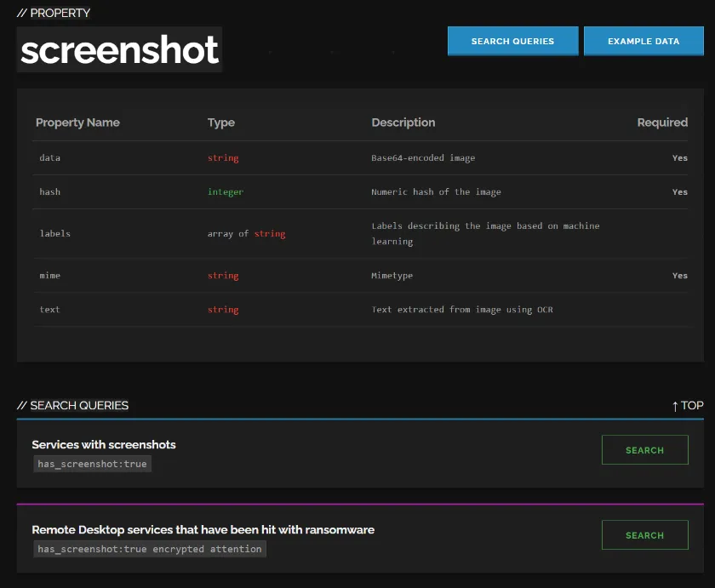The height and width of the screenshot is (588, 715).
Task: Select the 'hash' property name
Action: (x=50, y=192)
